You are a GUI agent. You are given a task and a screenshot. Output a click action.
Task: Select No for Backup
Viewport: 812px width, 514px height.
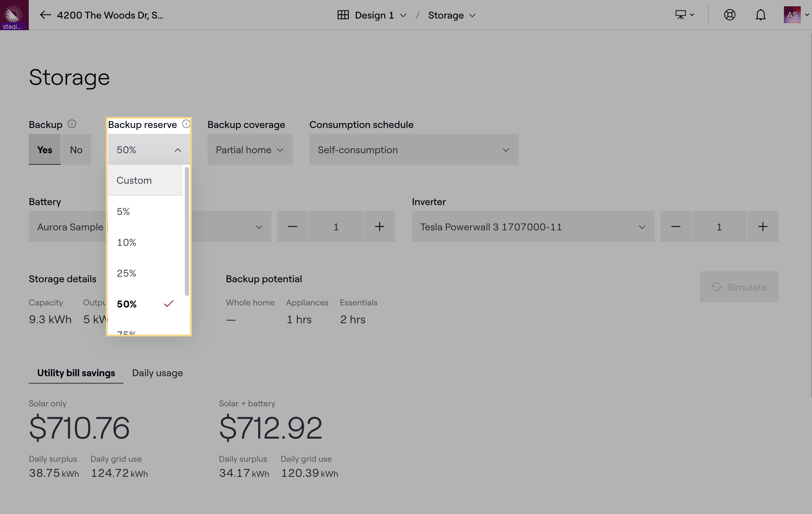coord(76,150)
